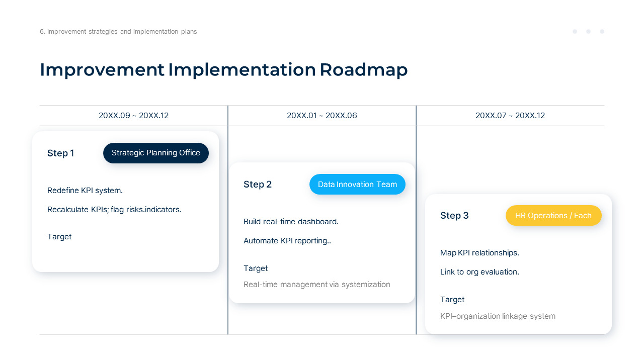Click 'Real-time management via systemization' text
Image resolution: width=644 pixels, height=362 pixels.
317,285
